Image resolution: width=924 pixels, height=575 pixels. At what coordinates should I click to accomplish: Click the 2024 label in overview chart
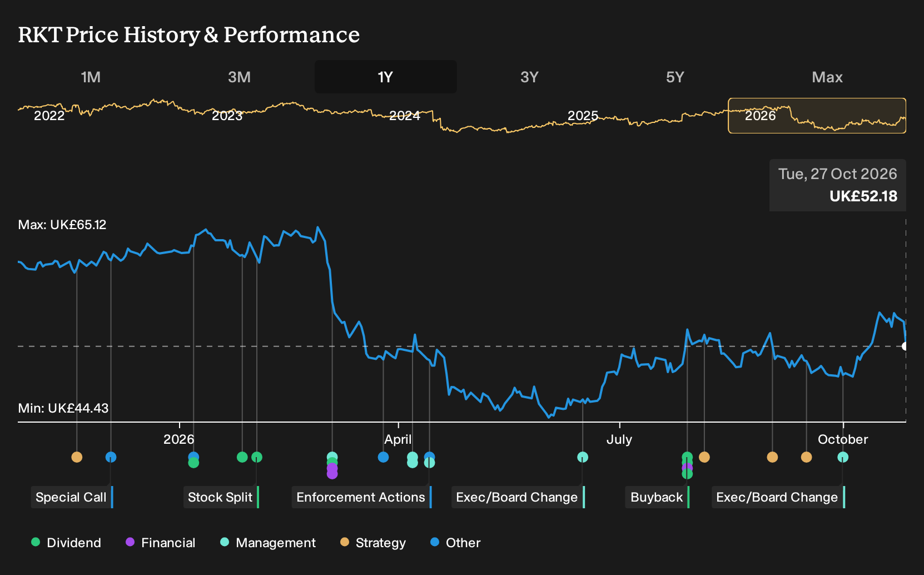tap(405, 116)
